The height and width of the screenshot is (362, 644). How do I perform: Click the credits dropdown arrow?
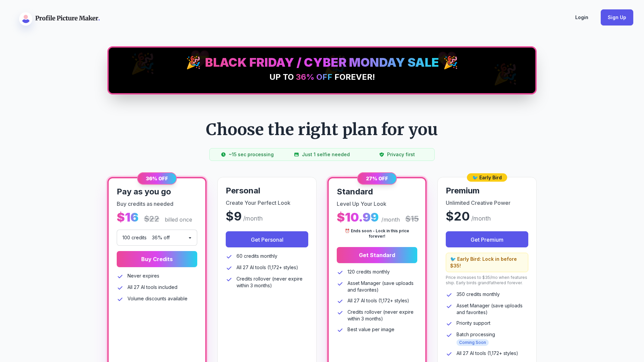(x=190, y=238)
